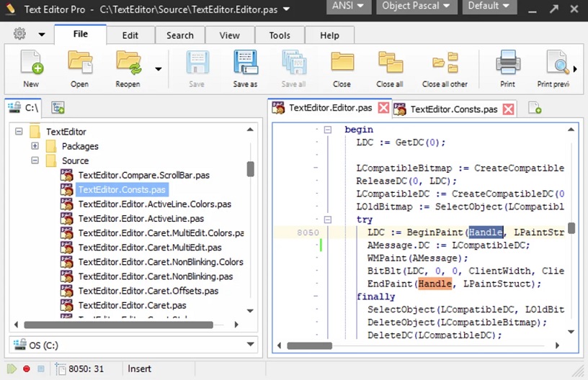This screenshot has height=380, width=588.
Task: Switch to the Help ribbon tab
Action: [x=329, y=35]
